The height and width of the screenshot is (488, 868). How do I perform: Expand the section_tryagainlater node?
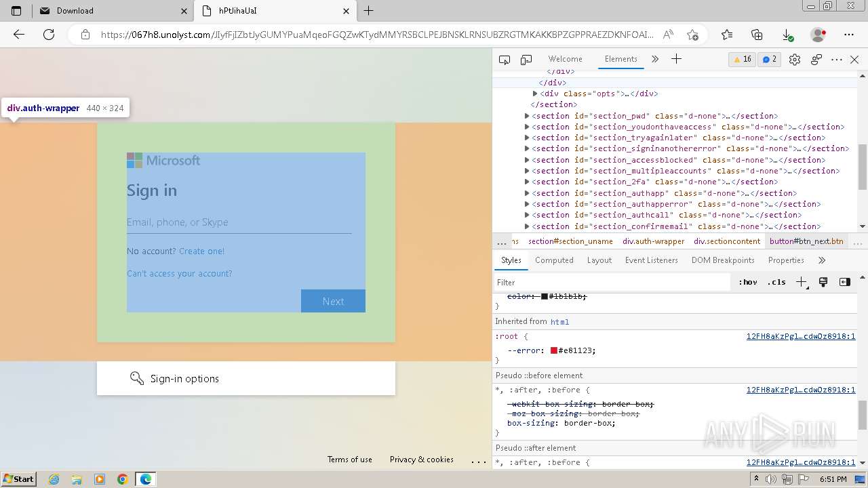[x=527, y=138]
